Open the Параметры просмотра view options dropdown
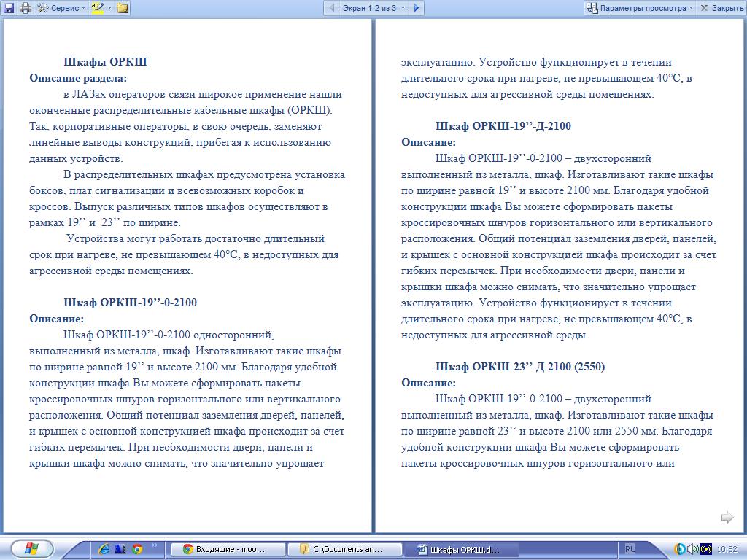747x560 pixels. pos(640,7)
